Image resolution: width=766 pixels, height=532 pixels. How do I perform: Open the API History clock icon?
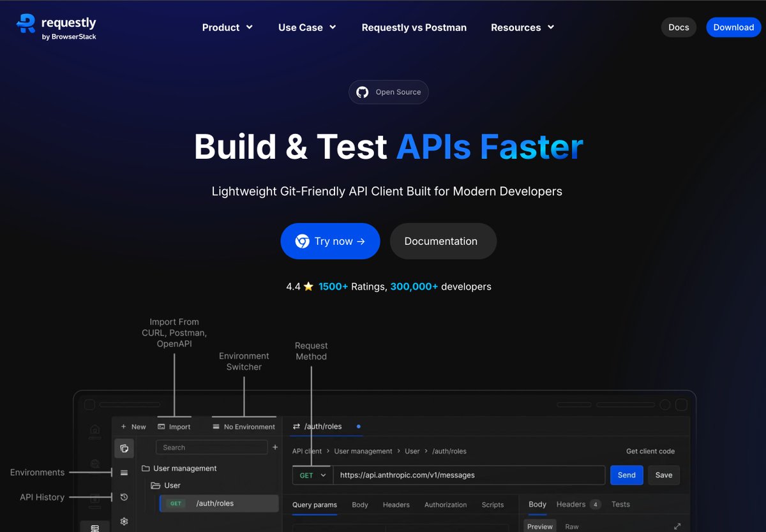point(124,497)
